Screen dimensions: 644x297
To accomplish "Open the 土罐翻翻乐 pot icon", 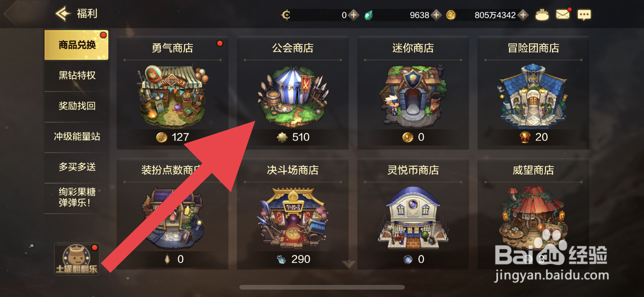I will (x=77, y=259).
